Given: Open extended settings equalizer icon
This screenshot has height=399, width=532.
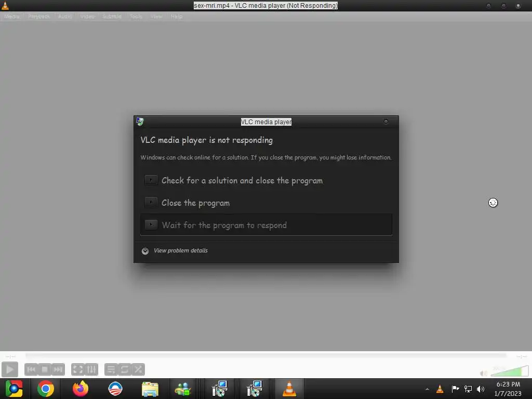Looking at the screenshot, I should coord(91,369).
